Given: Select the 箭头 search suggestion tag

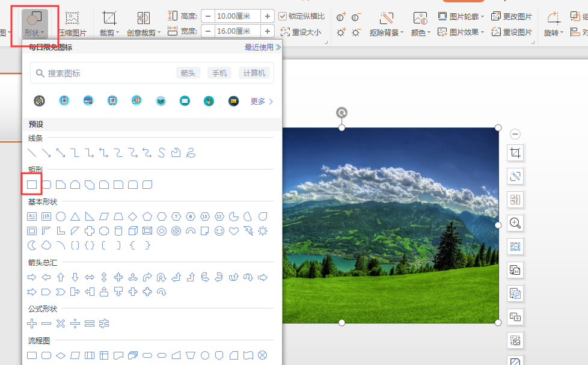Looking at the screenshot, I should [188, 73].
